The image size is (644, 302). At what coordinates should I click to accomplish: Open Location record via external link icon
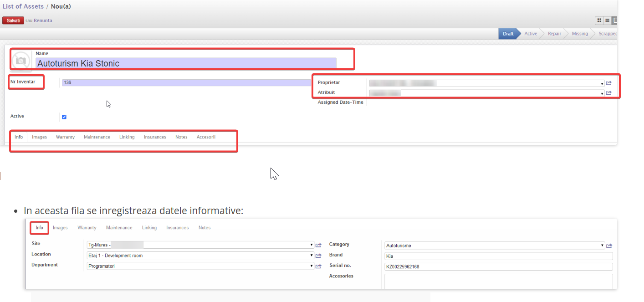pos(318,256)
